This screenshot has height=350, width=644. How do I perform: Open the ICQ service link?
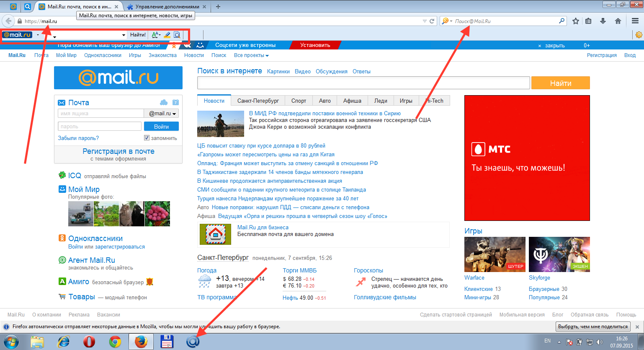[75, 176]
